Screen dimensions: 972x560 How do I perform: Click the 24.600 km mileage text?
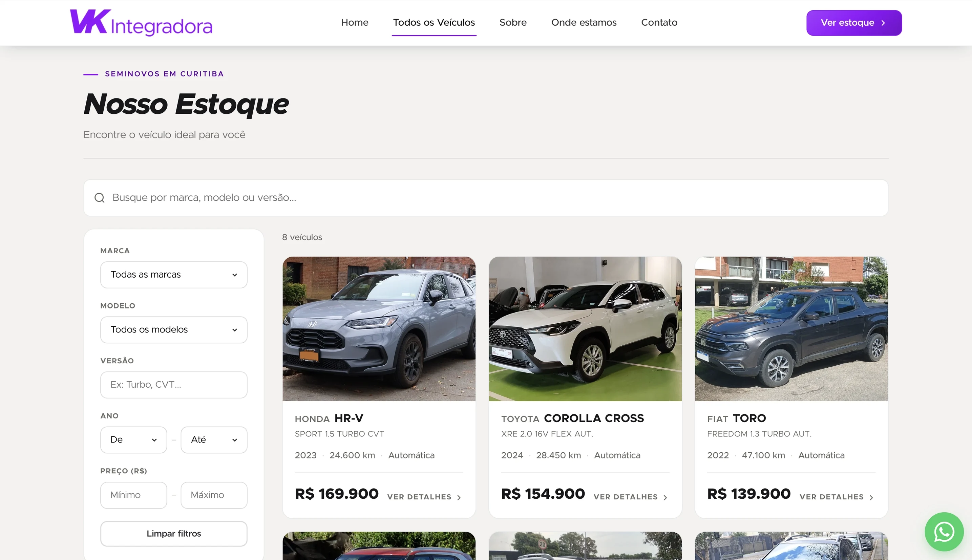point(352,455)
